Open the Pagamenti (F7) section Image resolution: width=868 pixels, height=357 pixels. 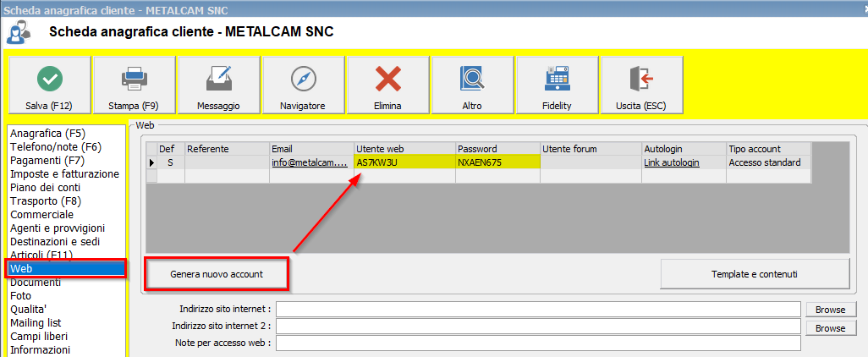pos(47,160)
